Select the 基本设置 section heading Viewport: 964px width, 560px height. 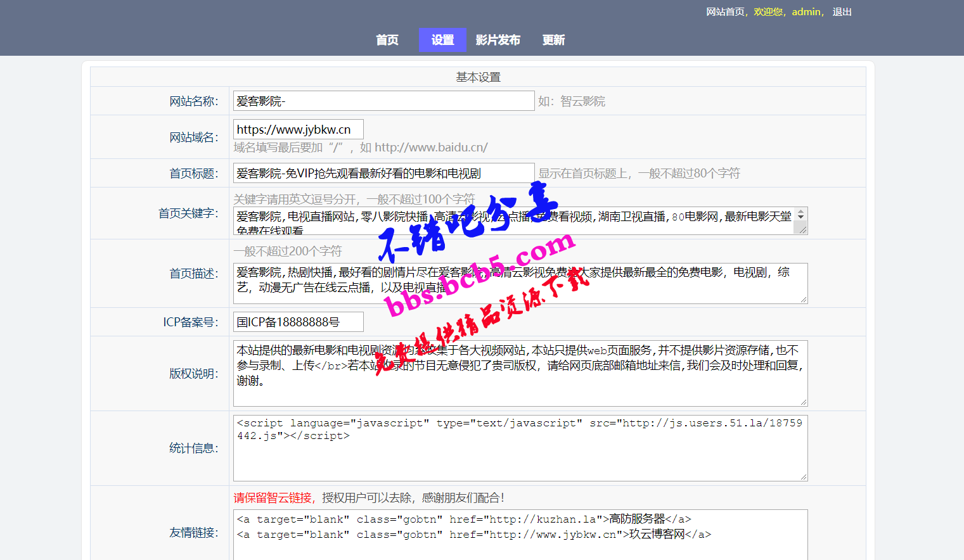478,77
